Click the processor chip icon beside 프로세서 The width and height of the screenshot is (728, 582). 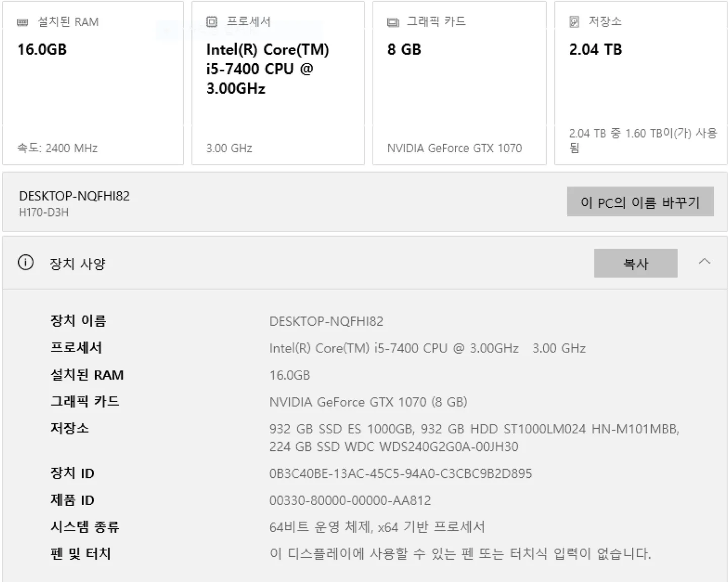pos(212,22)
